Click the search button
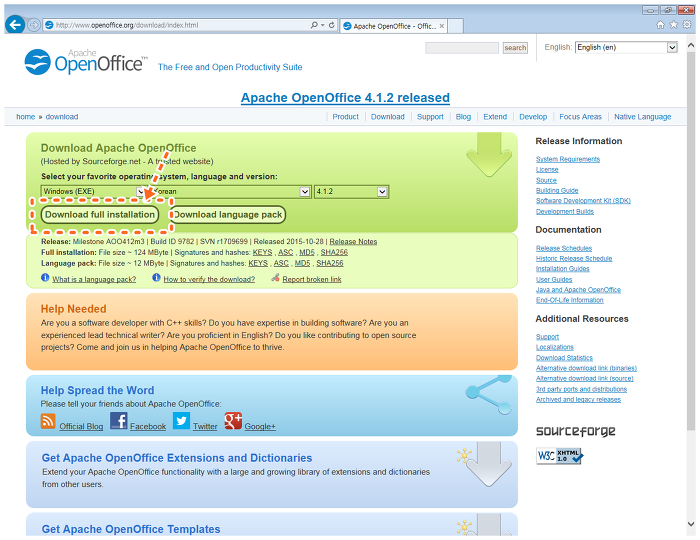This screenshot has width=700, height=540. point(515,48)
